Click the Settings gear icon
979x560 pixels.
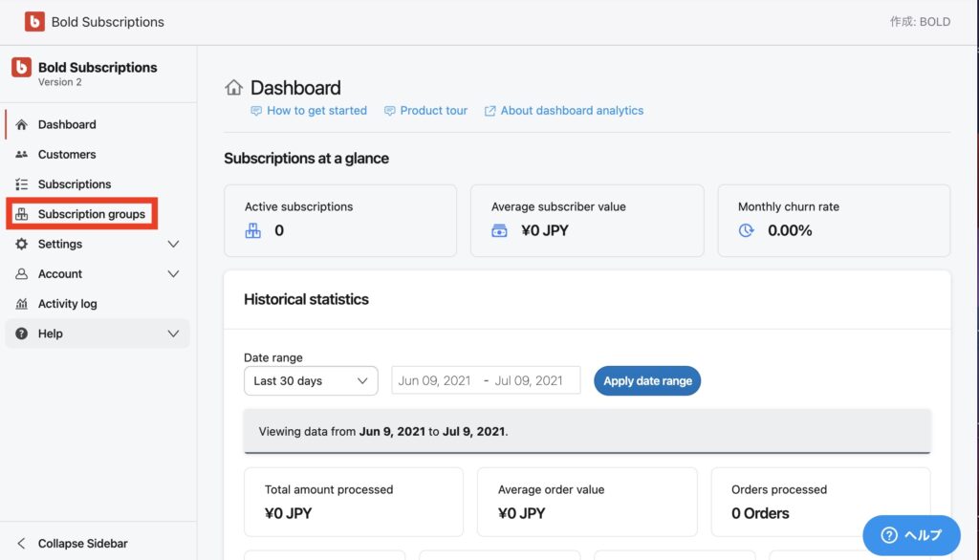[21, 244]
